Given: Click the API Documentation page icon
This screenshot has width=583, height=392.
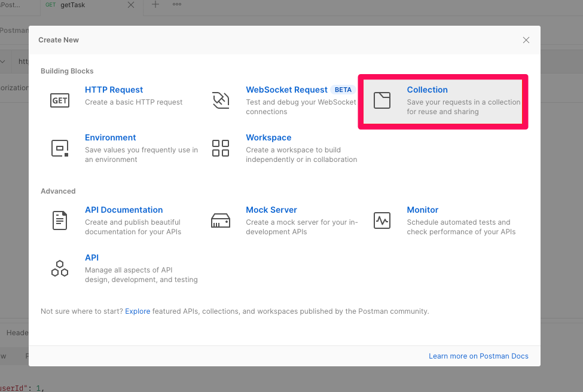Looking at the screenshot, I should pyautogui.click(x=60, y=220).
